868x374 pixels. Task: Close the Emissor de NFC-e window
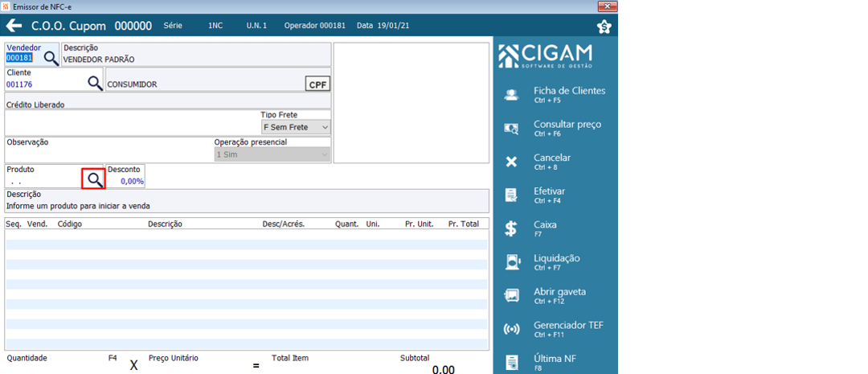tap(608, 6)
